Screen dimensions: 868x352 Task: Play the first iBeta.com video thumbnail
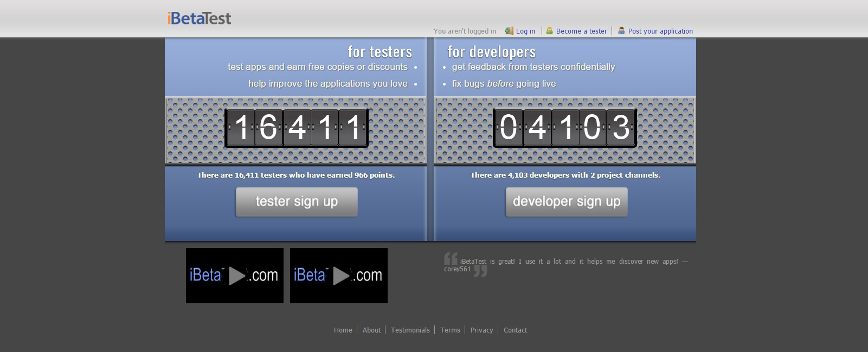pyautogui.click(x=235, y=276)
